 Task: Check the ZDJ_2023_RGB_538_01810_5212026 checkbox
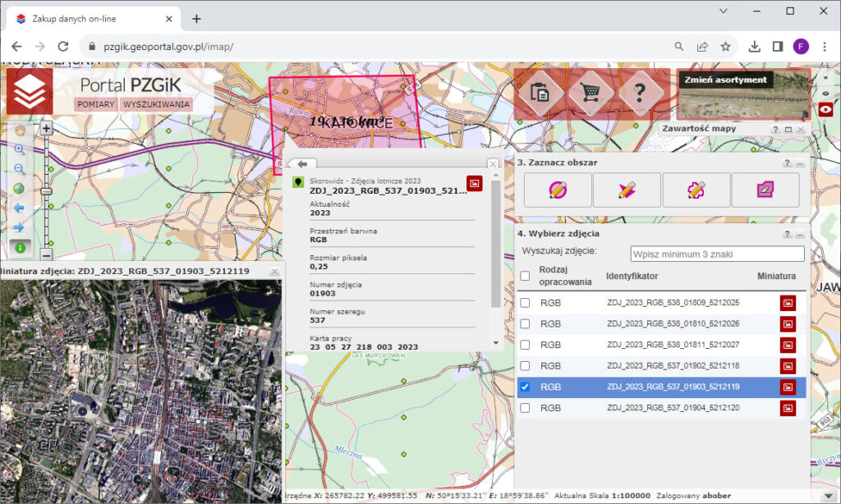click(x=526, y=324)
